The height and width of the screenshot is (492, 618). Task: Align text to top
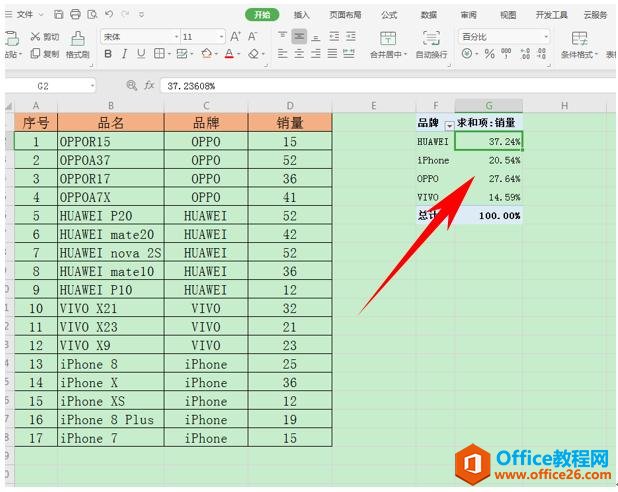(x=282, y=36)
